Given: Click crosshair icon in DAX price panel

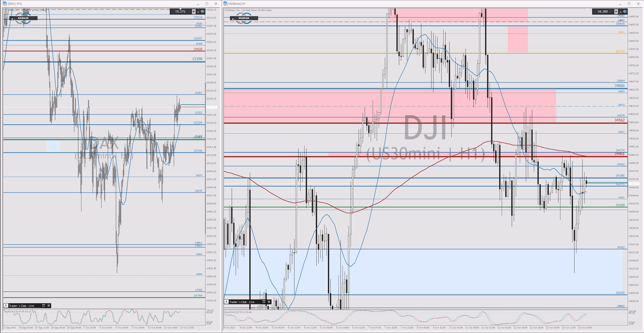Looking at the screenshot, I should tap(194, 11).
